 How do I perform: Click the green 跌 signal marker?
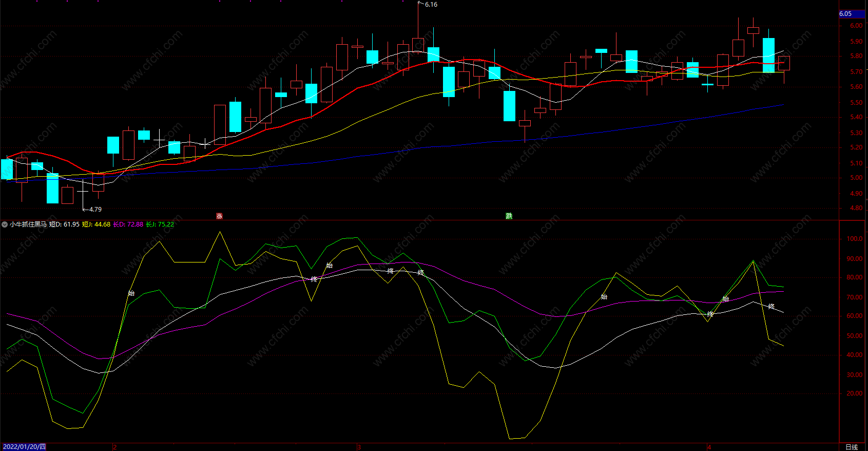click(509, 216)
